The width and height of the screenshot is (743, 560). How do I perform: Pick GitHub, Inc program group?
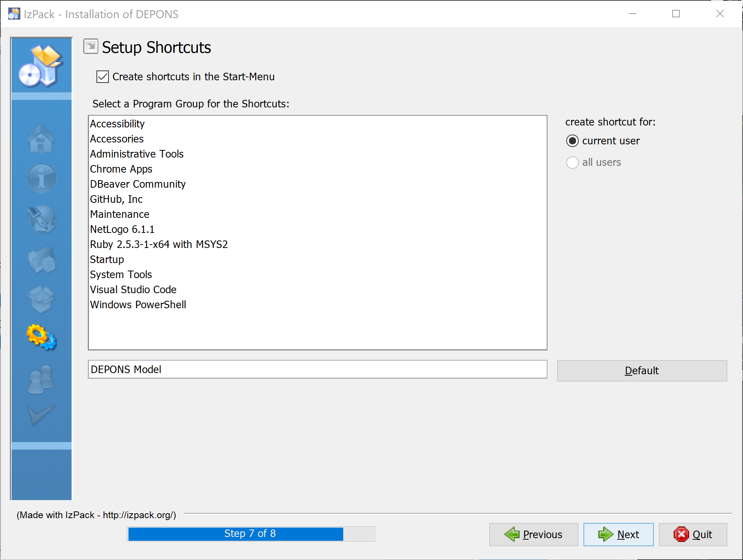(x=317, y=199)
